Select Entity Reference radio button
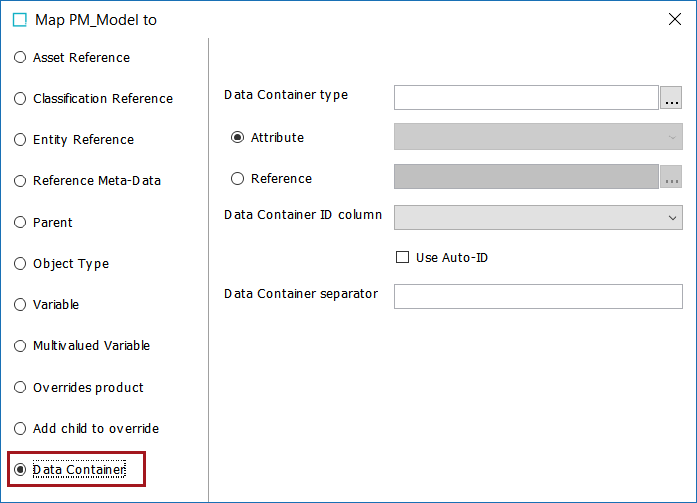The width and height of the screenshot is (697, 503). tap(20, 140)
